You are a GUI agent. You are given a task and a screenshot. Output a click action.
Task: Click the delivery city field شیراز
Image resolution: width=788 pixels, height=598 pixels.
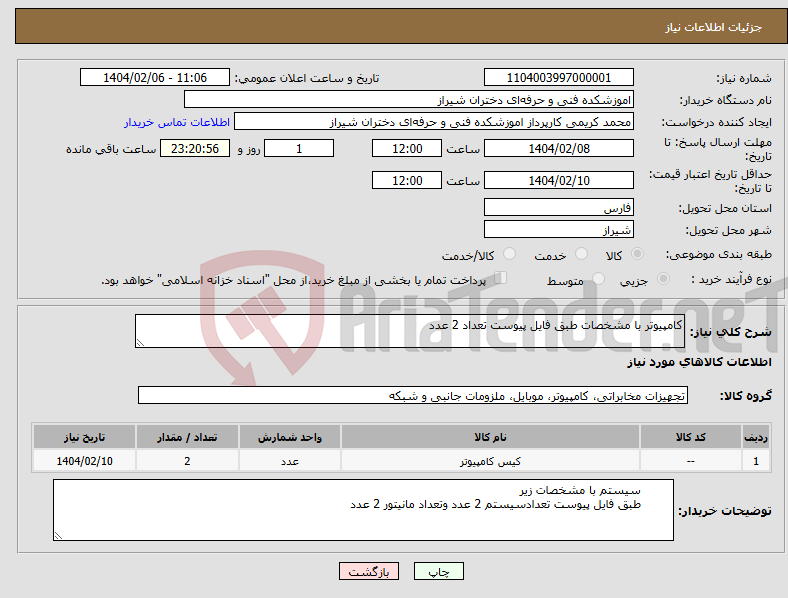[x=558, y=229]
